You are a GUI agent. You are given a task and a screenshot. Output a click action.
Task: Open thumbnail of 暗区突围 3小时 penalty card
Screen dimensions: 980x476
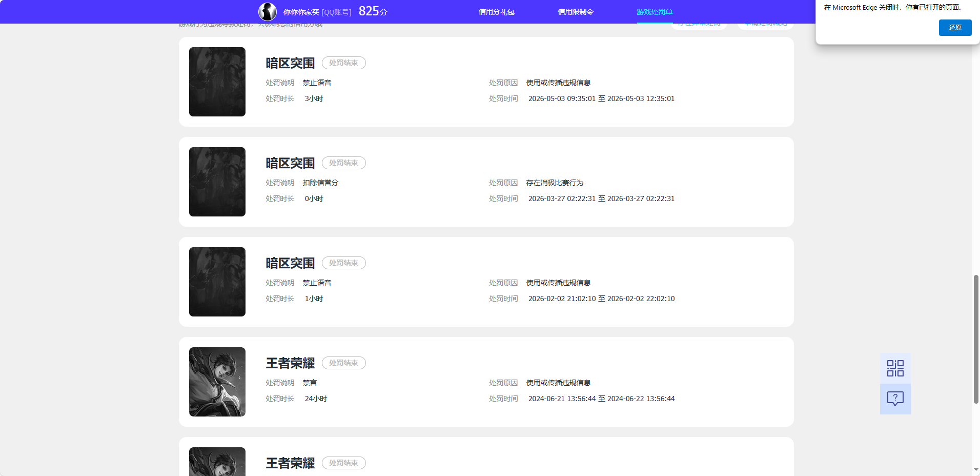coord(217,82)
